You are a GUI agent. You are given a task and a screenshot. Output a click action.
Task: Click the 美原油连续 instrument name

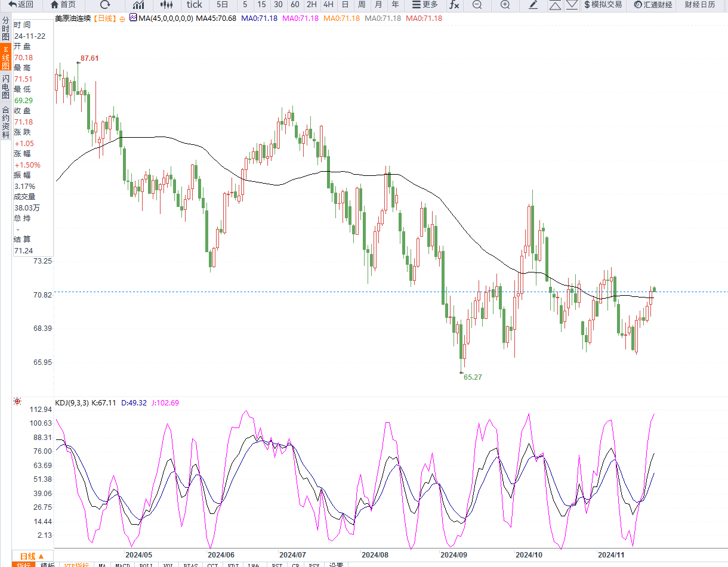(x=73, y=18)
